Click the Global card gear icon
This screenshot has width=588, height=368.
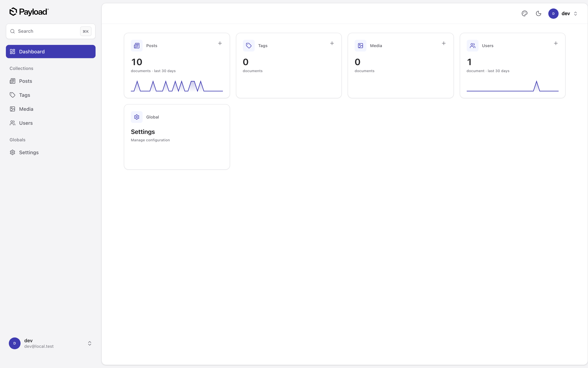[x=137, y=117]
